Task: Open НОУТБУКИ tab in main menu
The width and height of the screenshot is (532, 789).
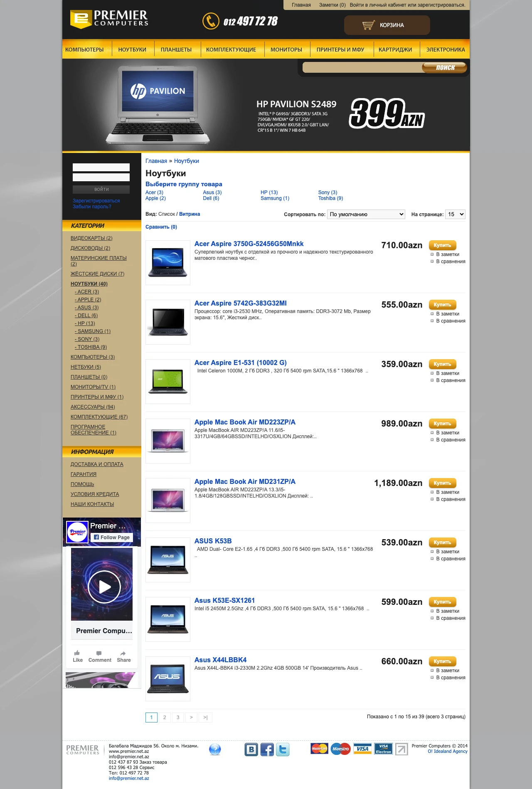Action: tap(132, 49)
